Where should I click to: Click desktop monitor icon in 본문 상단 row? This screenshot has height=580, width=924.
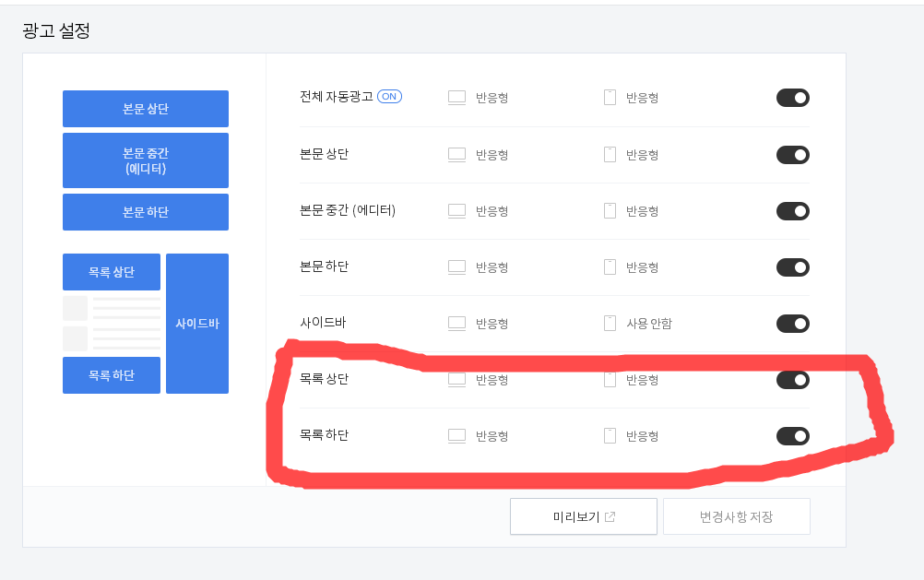[x=456, y=155]
